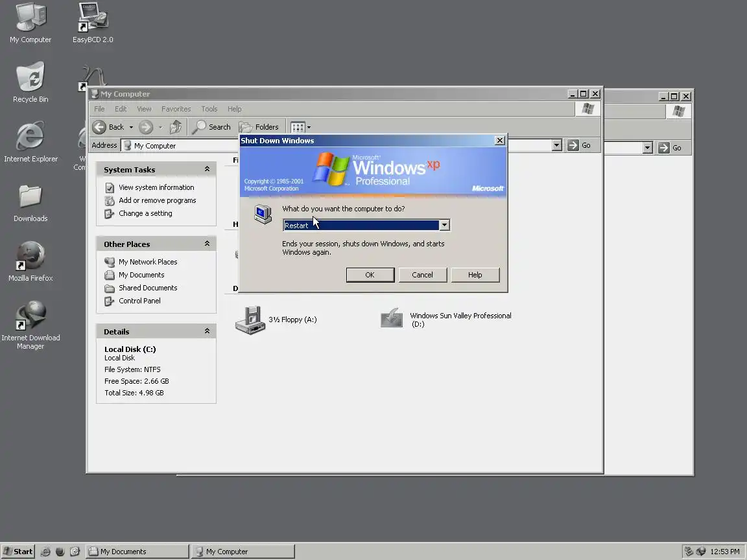This screenshot has width=747, height=560.
Task: Open the File menu
Action: (99, 109)
